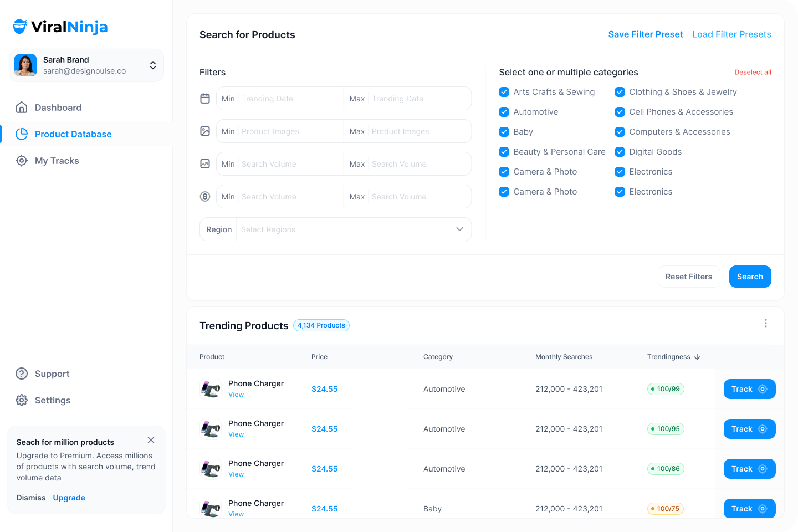Open the three-dot menu for Trending Products

tap(765, 324)
